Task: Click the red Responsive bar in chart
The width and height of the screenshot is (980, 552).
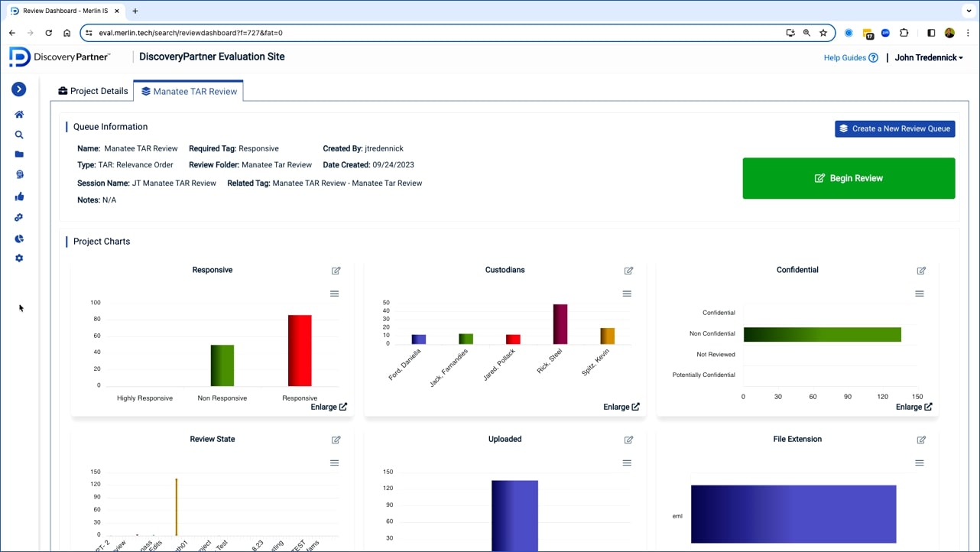Action: (x=300, y=350)
